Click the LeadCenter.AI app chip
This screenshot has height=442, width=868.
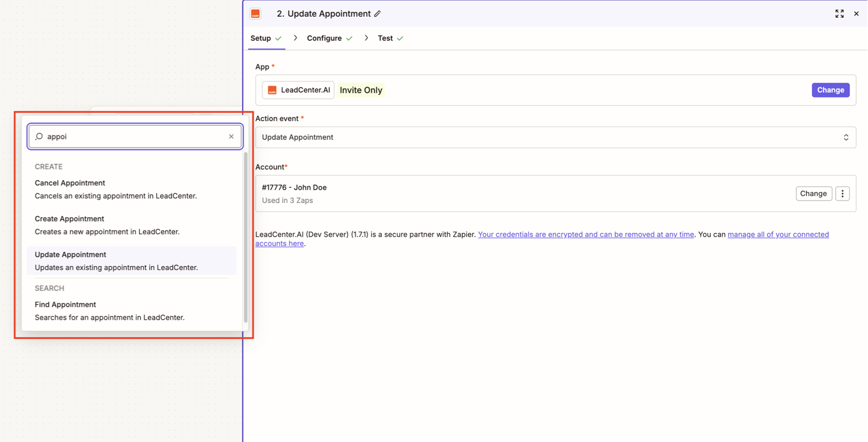tap(298, 90)
